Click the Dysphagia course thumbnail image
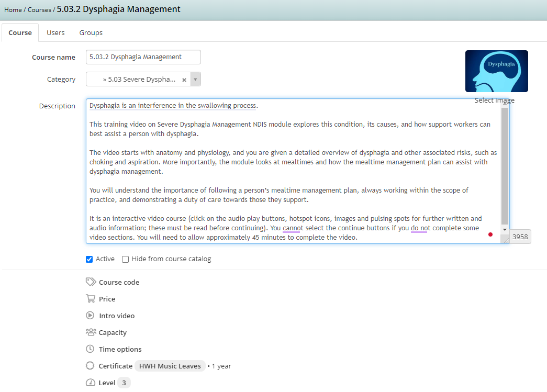The width and height of the screenshot is (547, 392). point(496,71)
